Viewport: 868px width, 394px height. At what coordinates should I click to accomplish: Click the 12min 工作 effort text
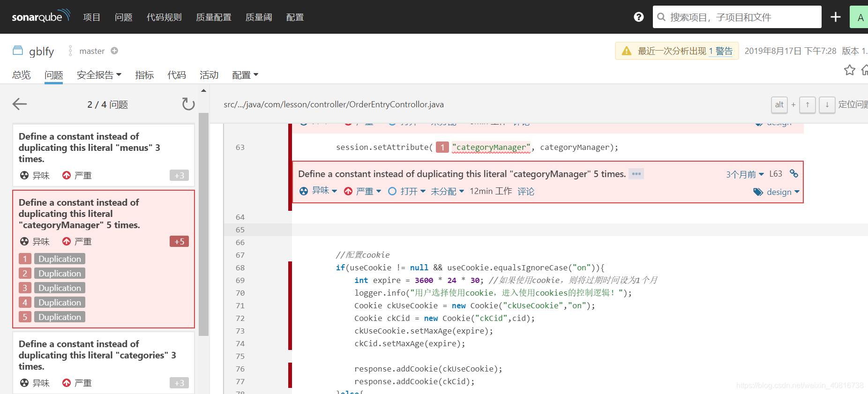(491, 191)
